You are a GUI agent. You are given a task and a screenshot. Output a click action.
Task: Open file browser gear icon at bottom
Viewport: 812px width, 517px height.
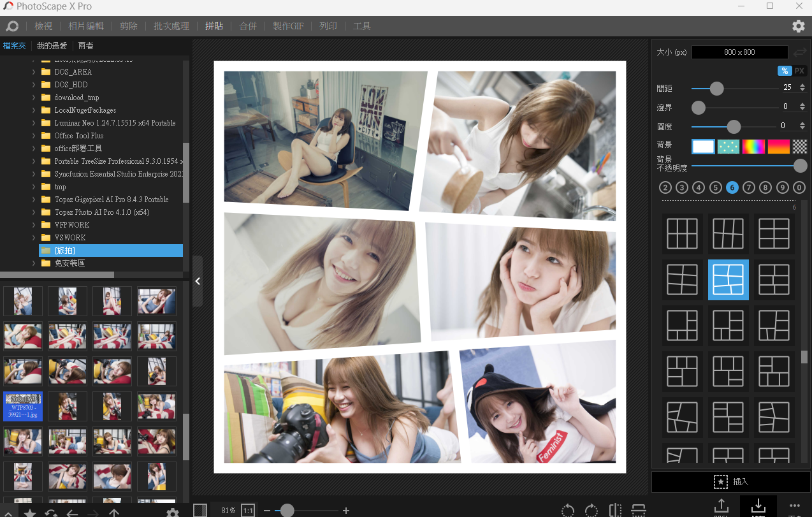coord(173,513)
